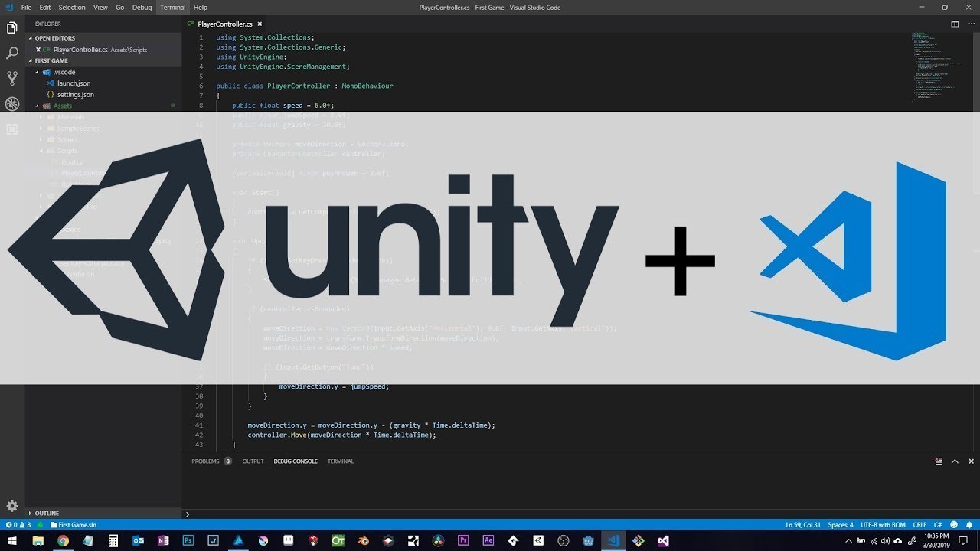Click the errors and warnings status indicator

pos(18,525)
